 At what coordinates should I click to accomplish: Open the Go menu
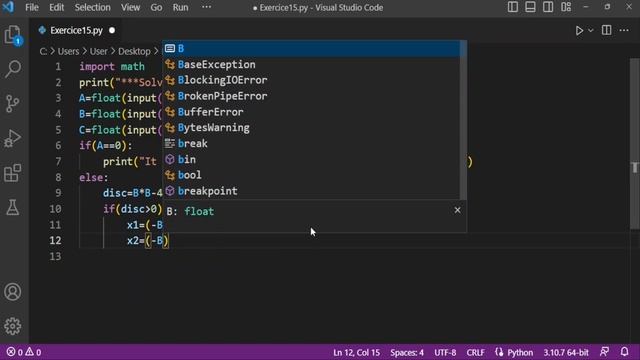[156, 7]
